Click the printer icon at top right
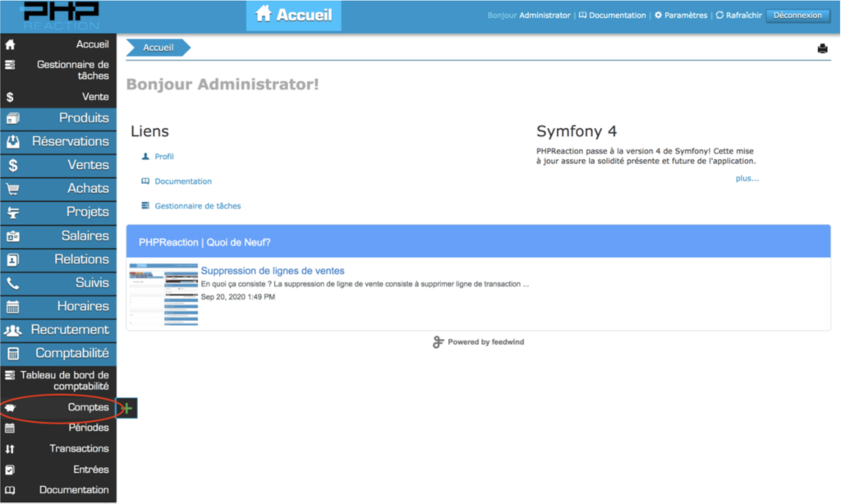The width and height of the screenshot is (841, 504). click(x=822, y=48)
